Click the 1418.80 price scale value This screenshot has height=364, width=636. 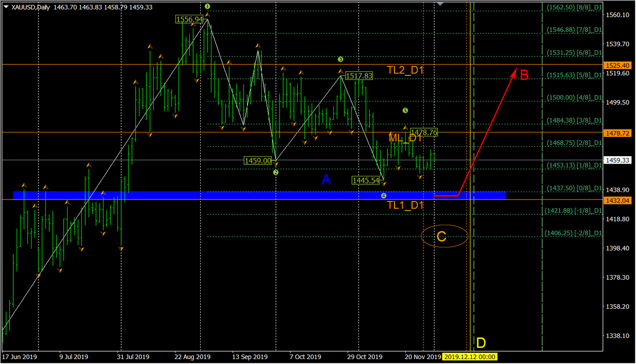[618, 219]
